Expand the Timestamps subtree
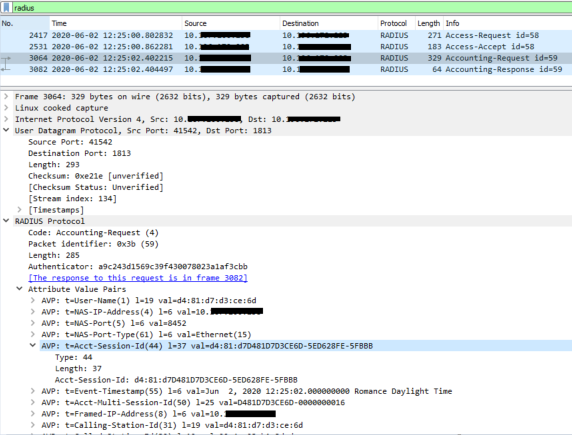Image resolution: width=572 pixels, height=435 pixels. 19,210
